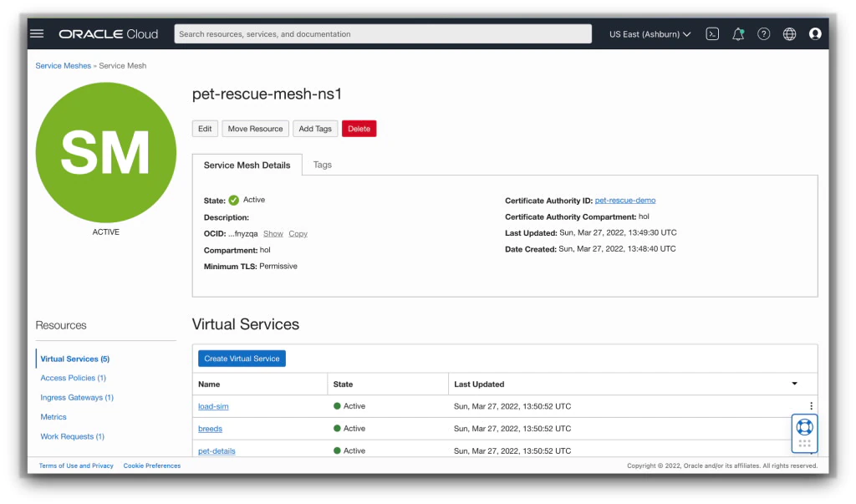
Task: Go back via Service Meshes breadcrumb
Action: [64, 65]
